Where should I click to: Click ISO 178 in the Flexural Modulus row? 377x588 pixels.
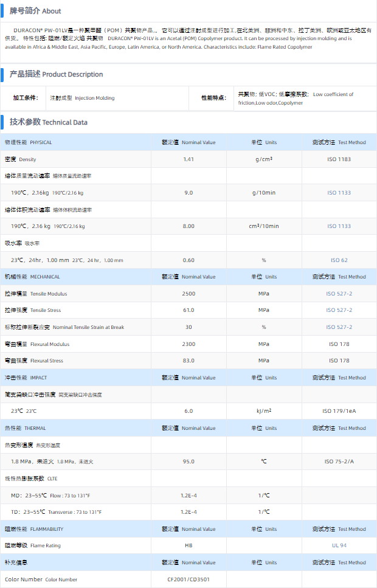[339, 344]
